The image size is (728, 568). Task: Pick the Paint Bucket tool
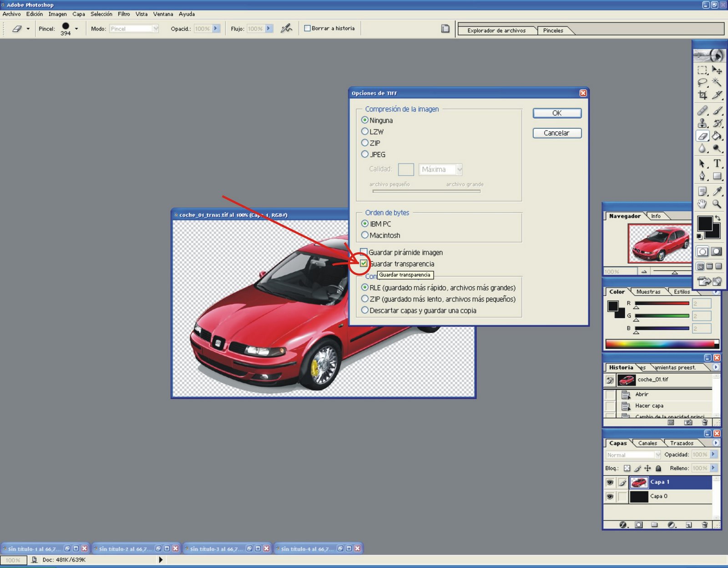[x=717, y=136]
